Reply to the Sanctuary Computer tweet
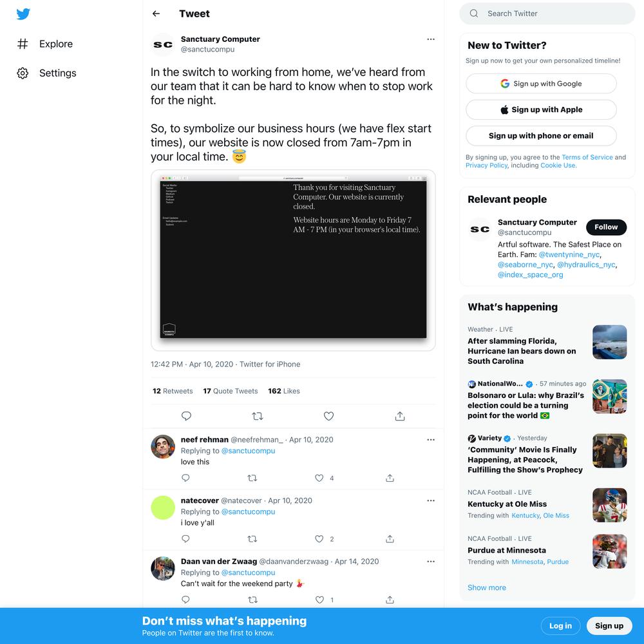The height and width of the screenshot is (644, 644). tap(186, 416)
